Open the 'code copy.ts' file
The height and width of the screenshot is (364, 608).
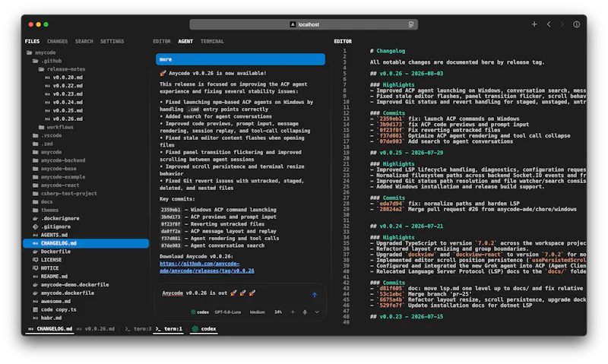55,310
